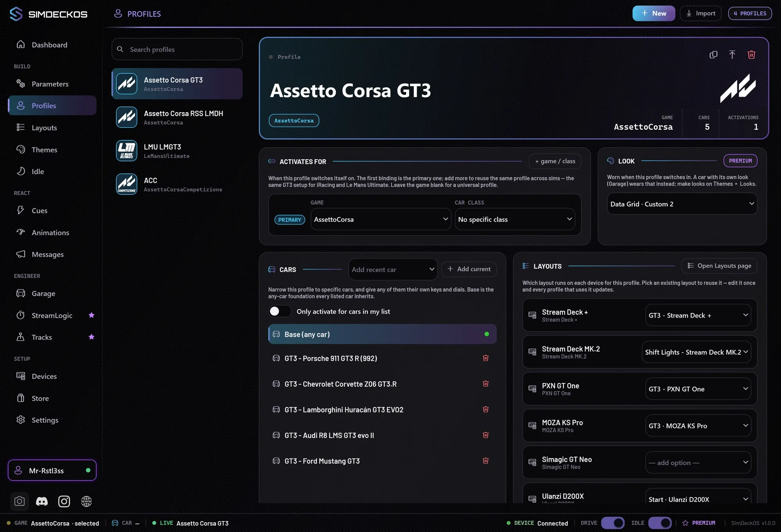Click the Search profiles field
The image size is (781, 532).
(x=177, y=49)
